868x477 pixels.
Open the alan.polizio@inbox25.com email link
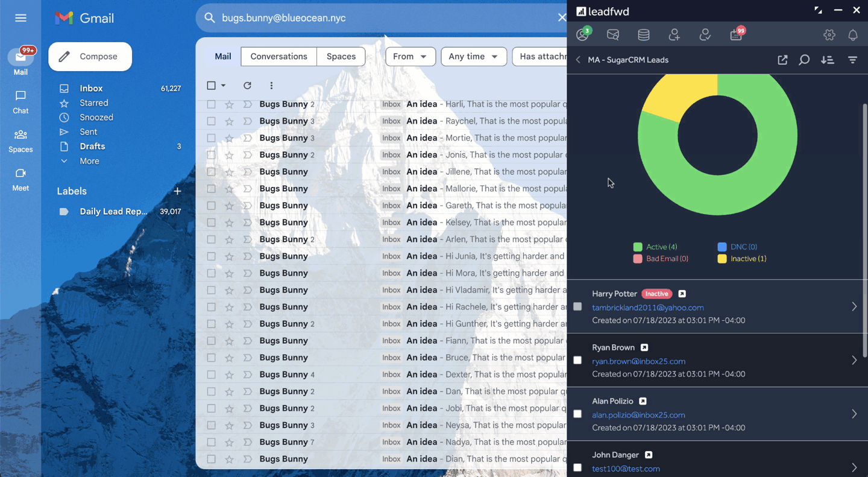click(x=639, y=415)
